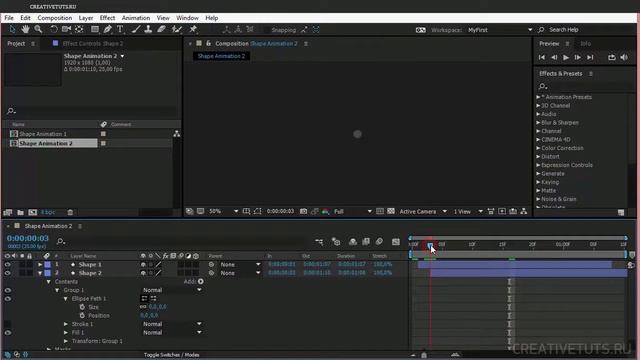Select the Zoom magnifier tool

38,29
